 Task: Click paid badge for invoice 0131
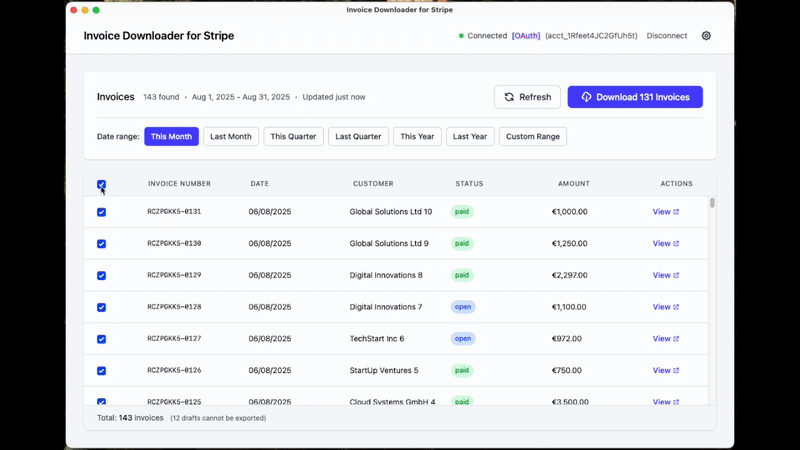pos(462,212)
